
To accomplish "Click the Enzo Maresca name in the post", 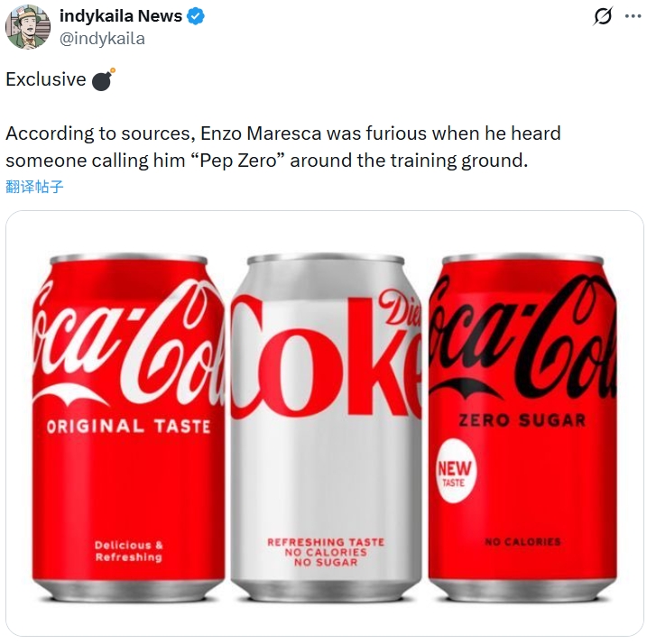I will pos(254,133).
